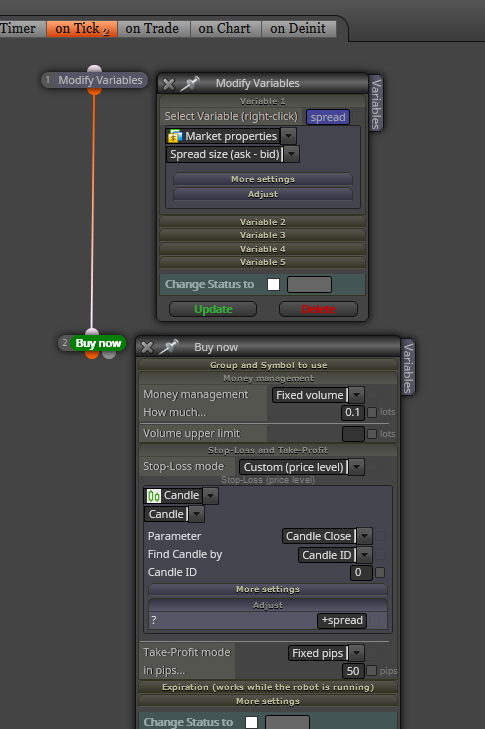Click the spread variable tag
The height and width of the screenshot is (729, 485).
[328, 117]
